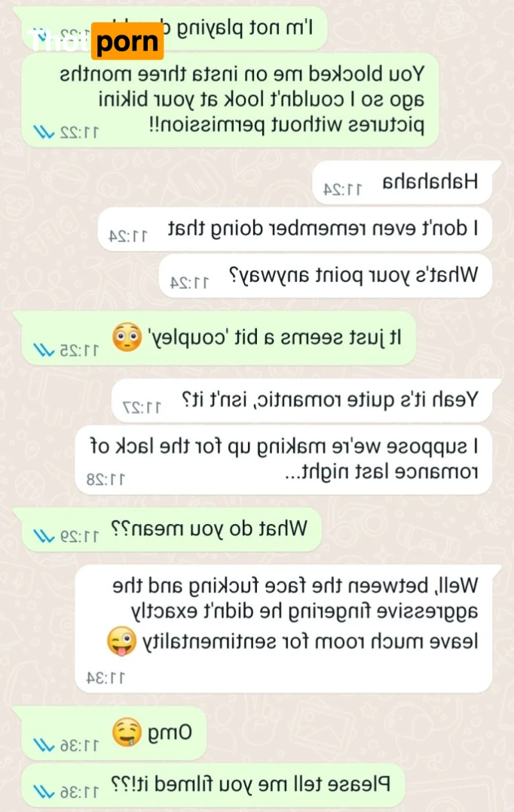Click the flushed face emoji in 'couply' message
The height and width of the screenshot is (812, 514).
tap(127, 338)
